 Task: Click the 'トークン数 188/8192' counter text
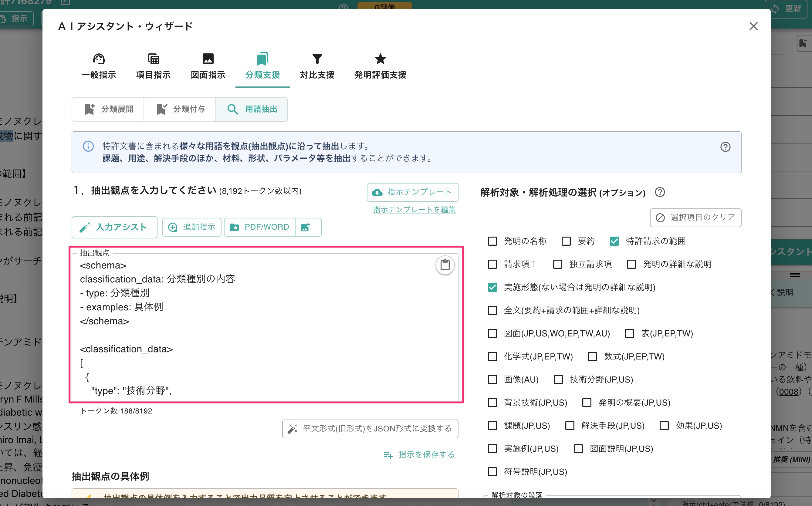click(116, 411)
